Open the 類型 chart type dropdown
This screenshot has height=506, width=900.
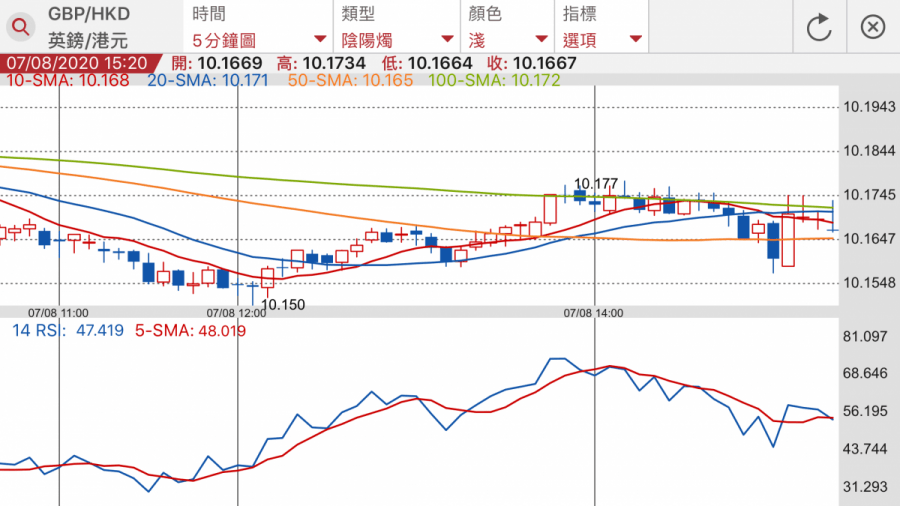tap(397, 27)
